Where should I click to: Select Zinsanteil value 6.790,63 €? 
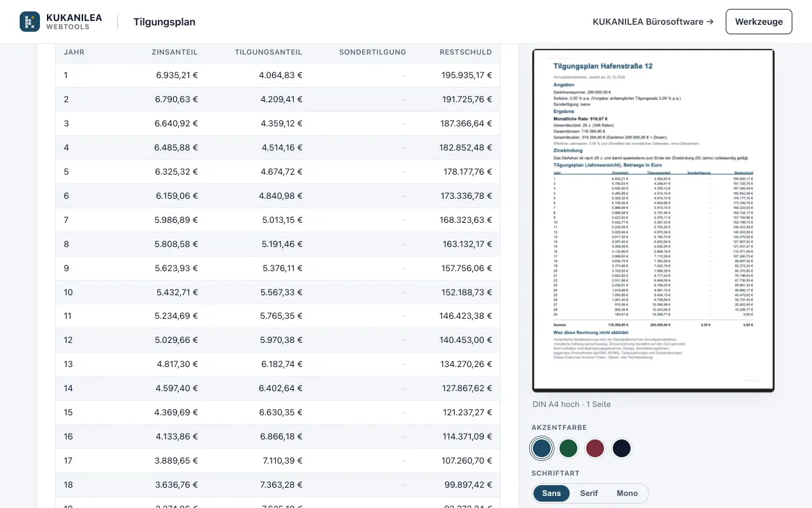click(x=176, y=99)
